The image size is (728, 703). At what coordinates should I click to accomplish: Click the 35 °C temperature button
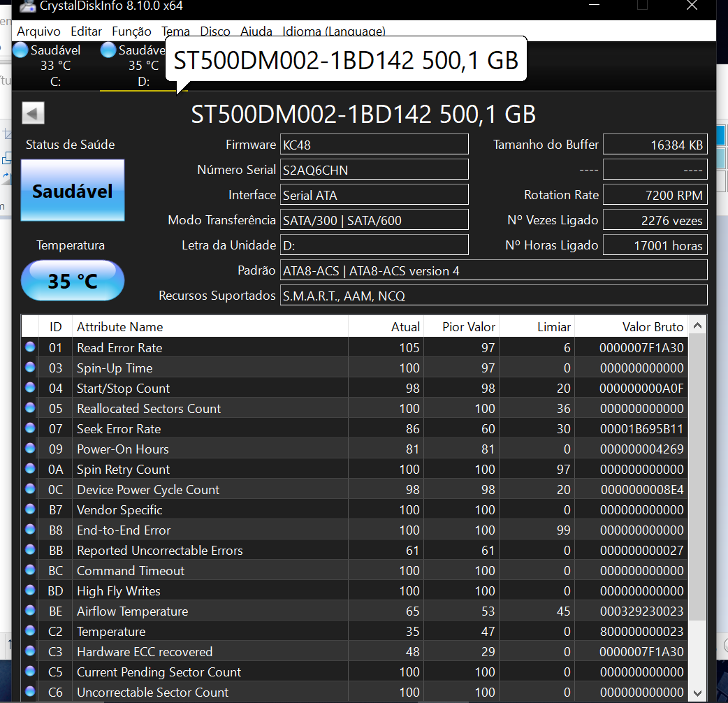[73, 280]
